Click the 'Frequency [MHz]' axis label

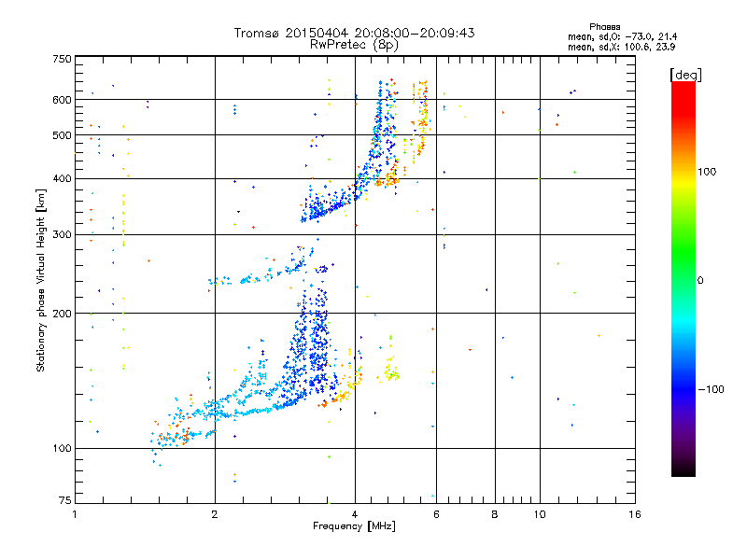pyautogui.click(x=354, y=526)
